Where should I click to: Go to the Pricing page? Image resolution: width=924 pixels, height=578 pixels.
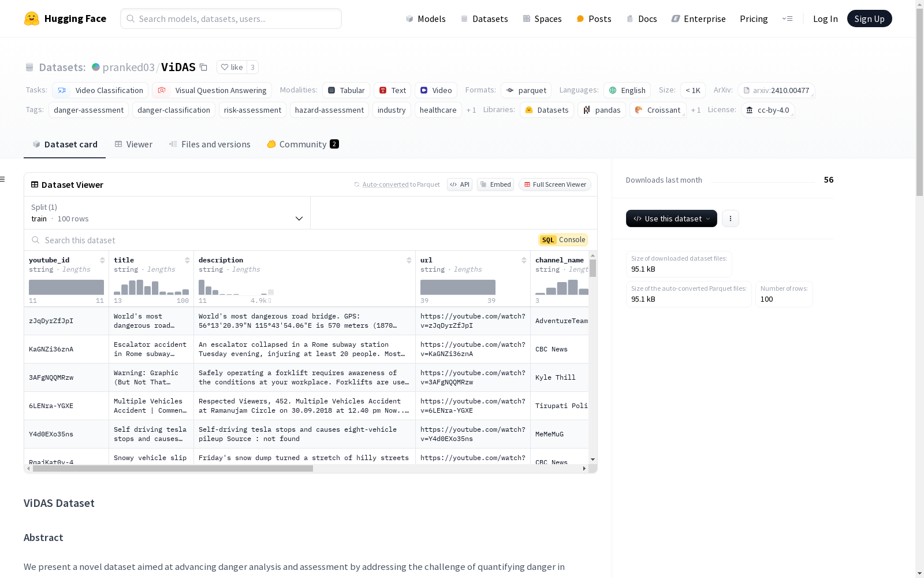pyautogui.click(x=754, y=18)
